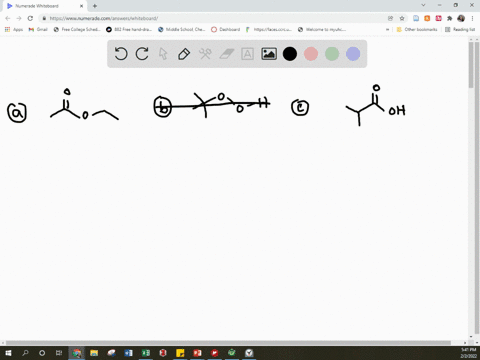Viewport: 480px width, 360px height.
Task: Click the share page icon in address bar
Action: click(x=390, y=18)
